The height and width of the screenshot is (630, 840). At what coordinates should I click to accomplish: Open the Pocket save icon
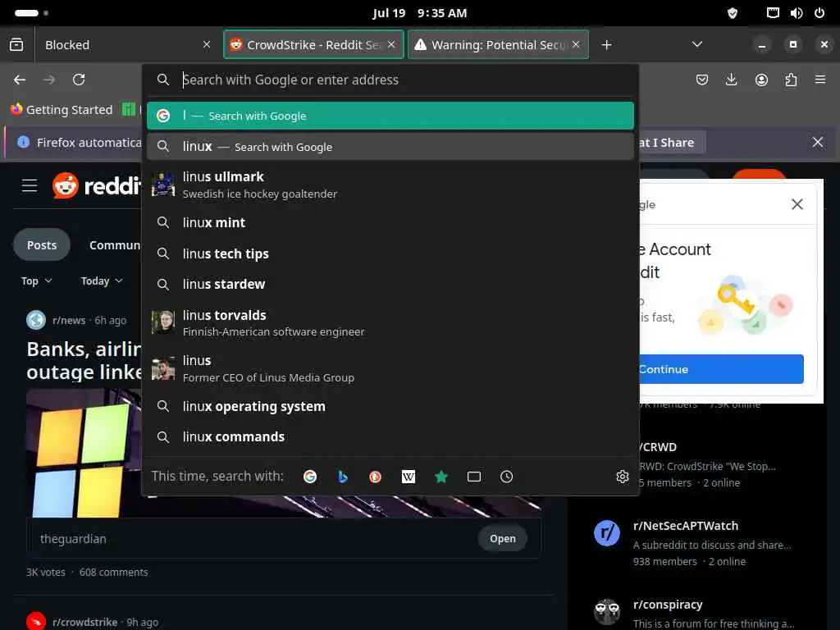(x=702, y=80)
